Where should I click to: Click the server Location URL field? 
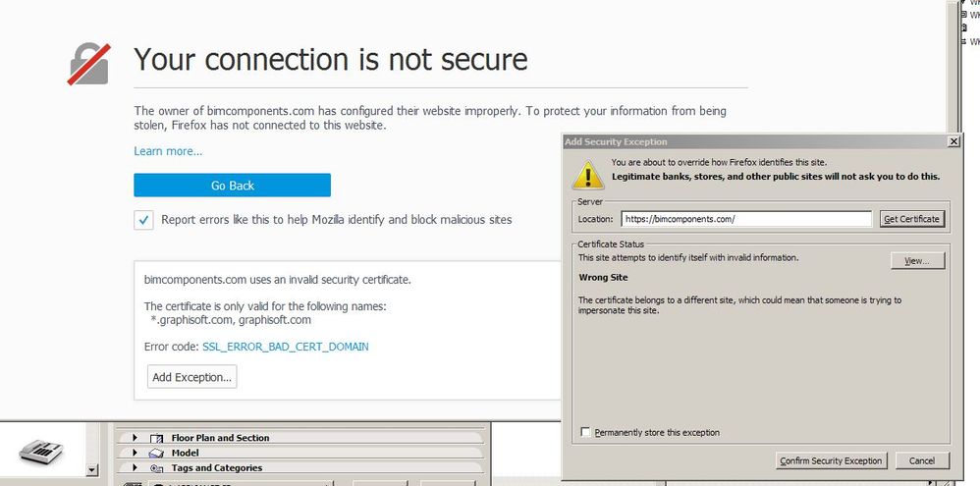(745, 219)
